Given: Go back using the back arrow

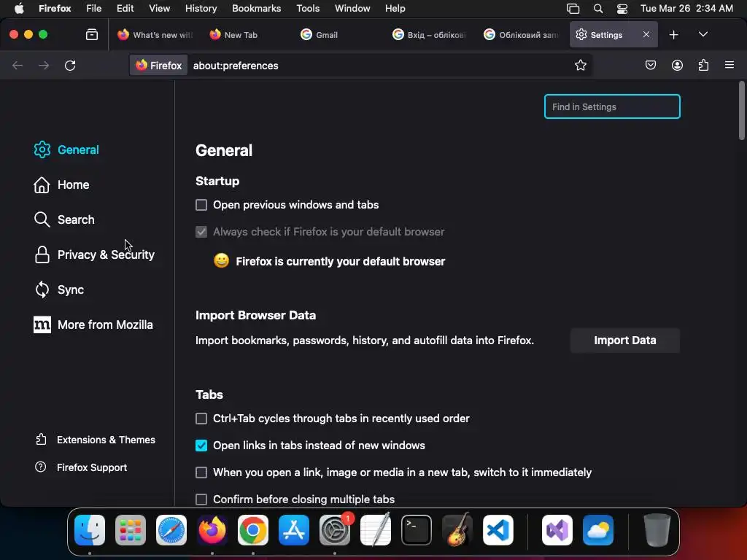Looking at the screenshot, I should pyautogui.click(x=18, y=65).
